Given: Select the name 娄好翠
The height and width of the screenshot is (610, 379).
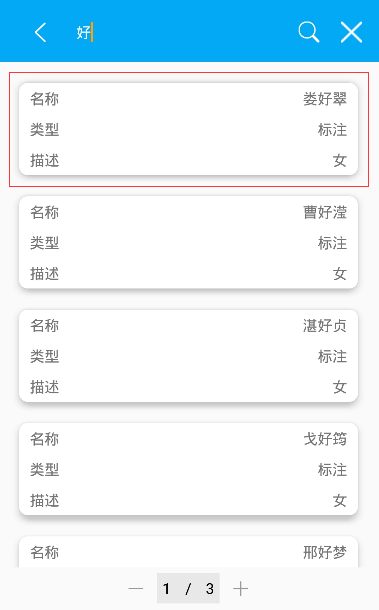Looking at the screenshot, I should pos(325,99).
